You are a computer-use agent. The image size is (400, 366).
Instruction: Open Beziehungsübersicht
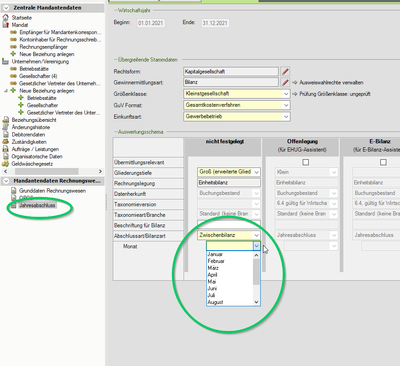click(x=34, y=120)
